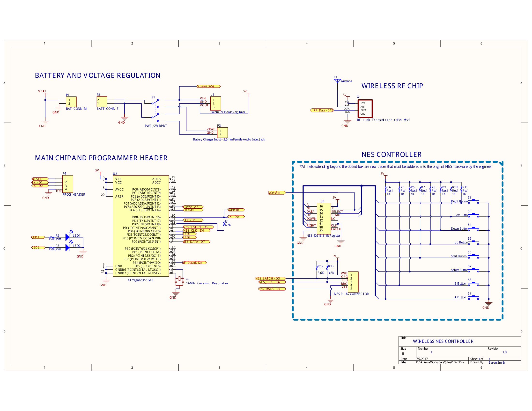
Task: Click the P1 BAT_CONN_M connector
Action: tap(71, 102)
